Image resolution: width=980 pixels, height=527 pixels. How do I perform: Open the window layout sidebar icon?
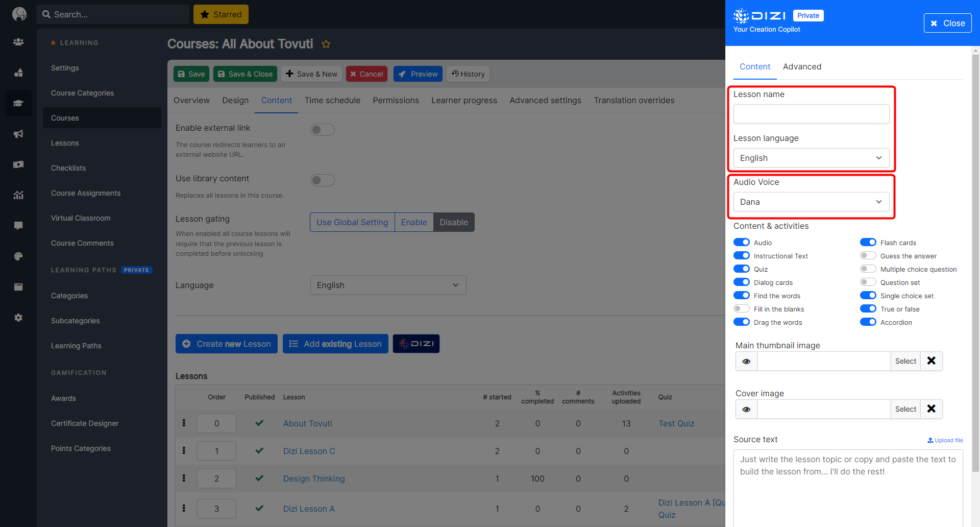click(x=18, y=287)
